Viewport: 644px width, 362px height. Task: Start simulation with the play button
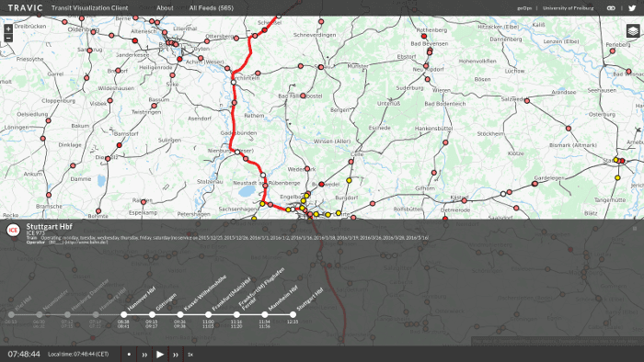click(x=160, y=355)
